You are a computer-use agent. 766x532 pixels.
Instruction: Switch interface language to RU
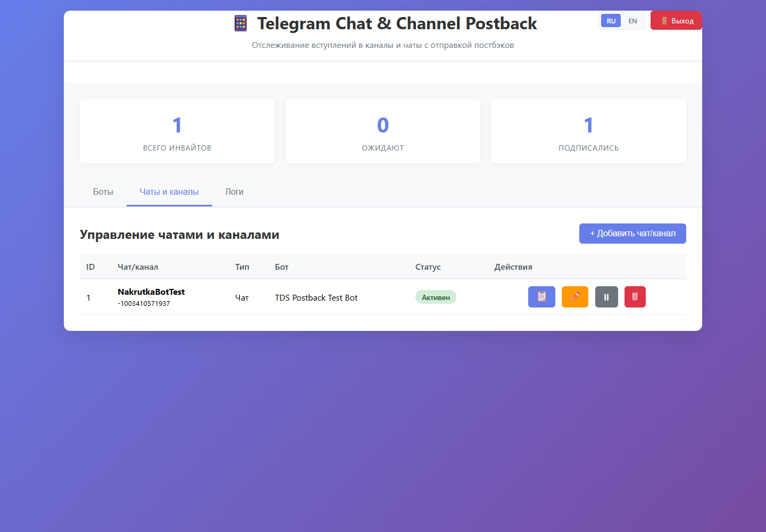point(611,21)
